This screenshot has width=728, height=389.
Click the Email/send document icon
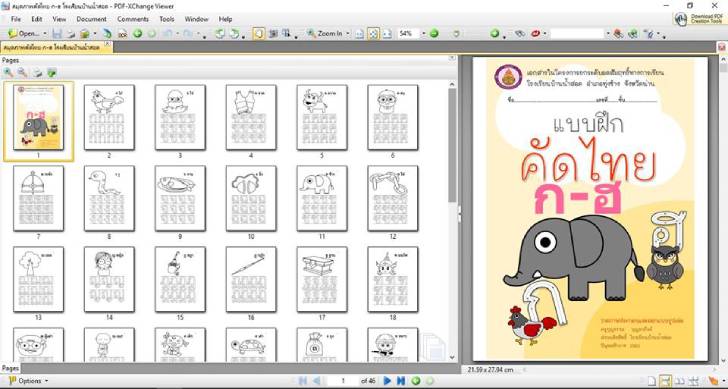click(84, 33)
